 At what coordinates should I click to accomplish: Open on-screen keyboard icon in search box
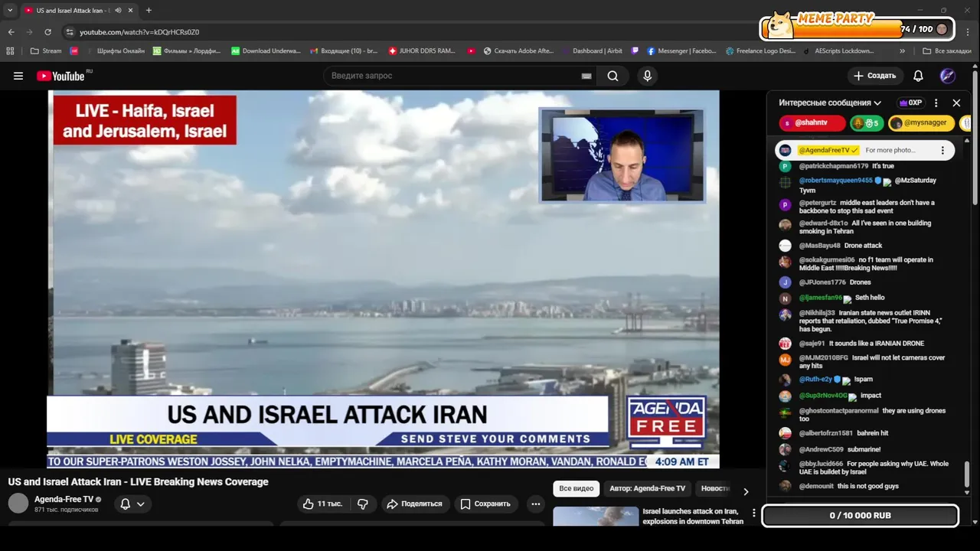point(586,76)
